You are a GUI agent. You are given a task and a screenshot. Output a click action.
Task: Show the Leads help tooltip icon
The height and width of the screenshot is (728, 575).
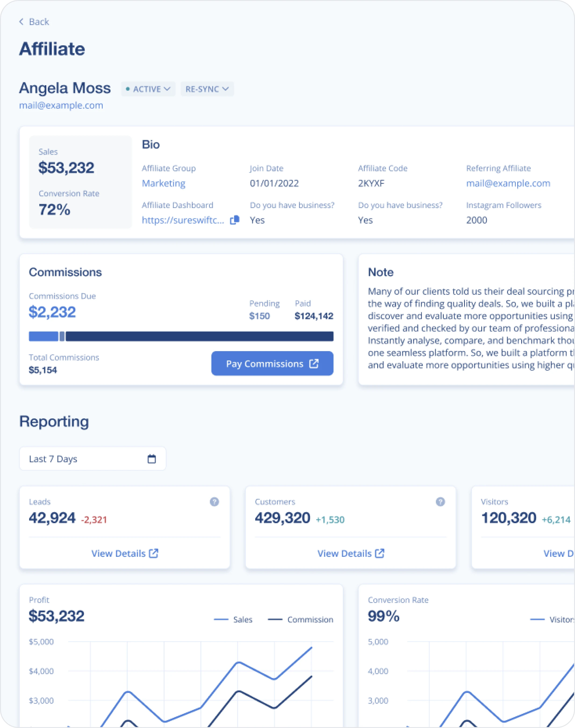click(x=214, y=502)
